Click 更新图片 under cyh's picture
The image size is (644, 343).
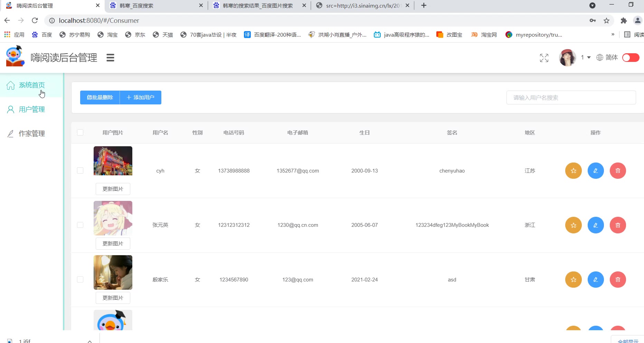[x=113, y=189]
